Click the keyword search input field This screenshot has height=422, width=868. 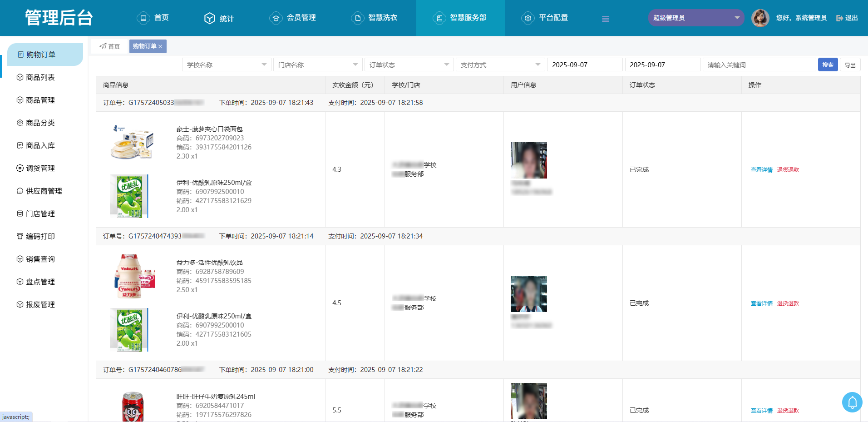click(x=759, y=65)
